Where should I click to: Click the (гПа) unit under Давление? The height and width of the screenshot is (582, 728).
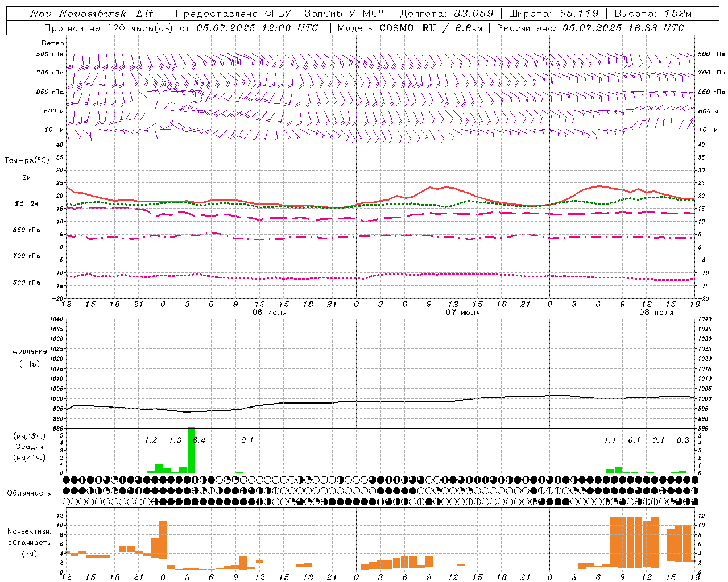[x=30, y=364]
